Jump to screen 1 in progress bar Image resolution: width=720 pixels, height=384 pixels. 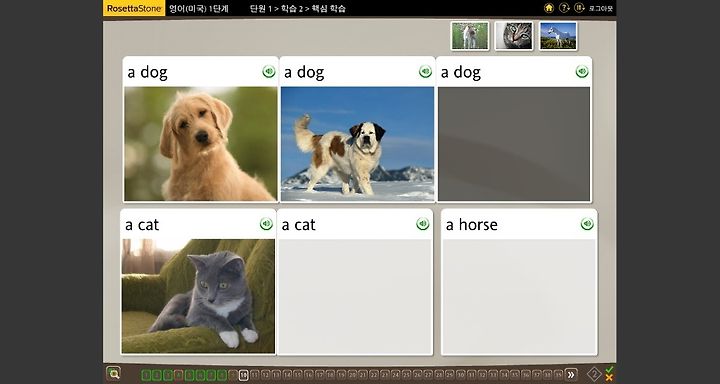pyautogui.click(x=146, y=375)
